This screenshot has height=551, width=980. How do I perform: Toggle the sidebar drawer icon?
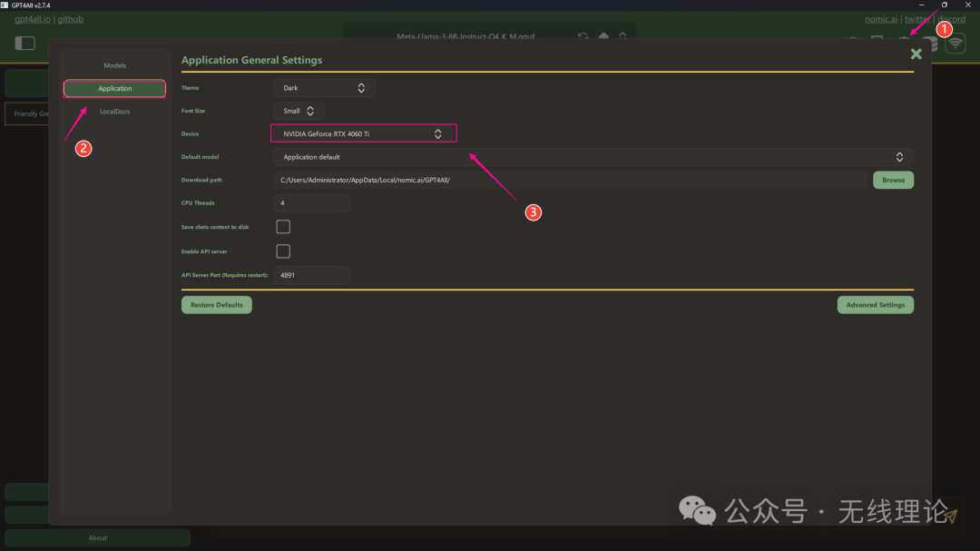(x=25, y=44)
